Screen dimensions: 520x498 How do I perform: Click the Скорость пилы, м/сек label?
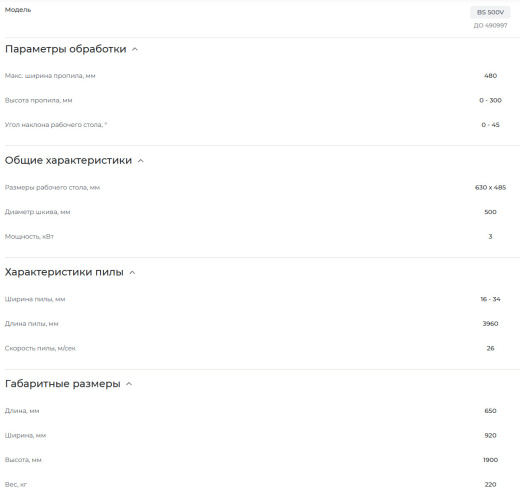(x=40, y=348)
